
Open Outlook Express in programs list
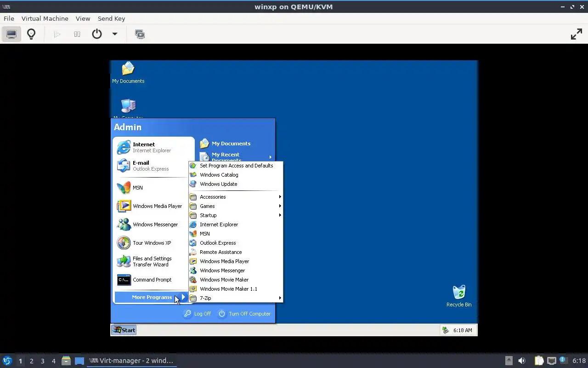(236, 243)
